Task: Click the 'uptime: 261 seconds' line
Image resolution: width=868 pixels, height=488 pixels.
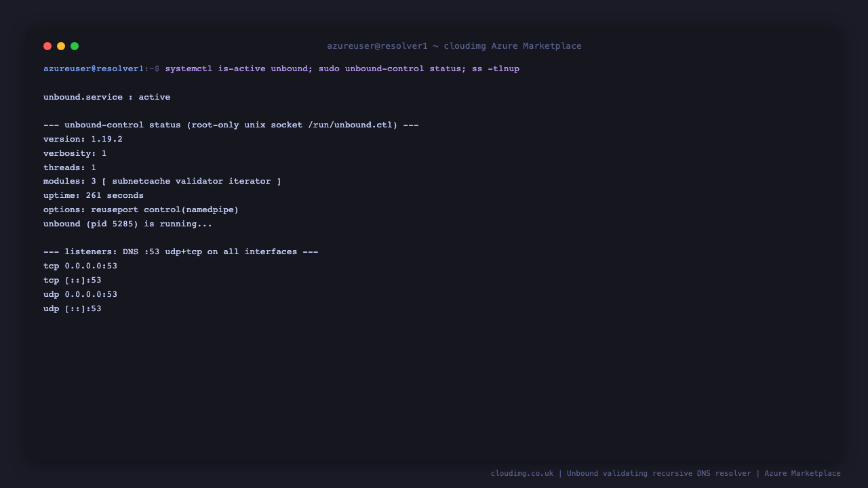Action: click(94, 195)
